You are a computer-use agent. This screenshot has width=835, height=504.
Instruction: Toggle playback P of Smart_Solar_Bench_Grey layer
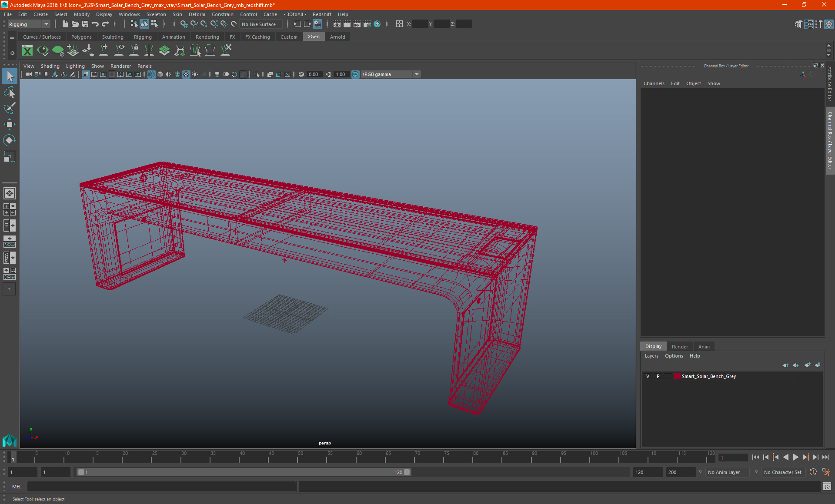click(x=658, y=376)
